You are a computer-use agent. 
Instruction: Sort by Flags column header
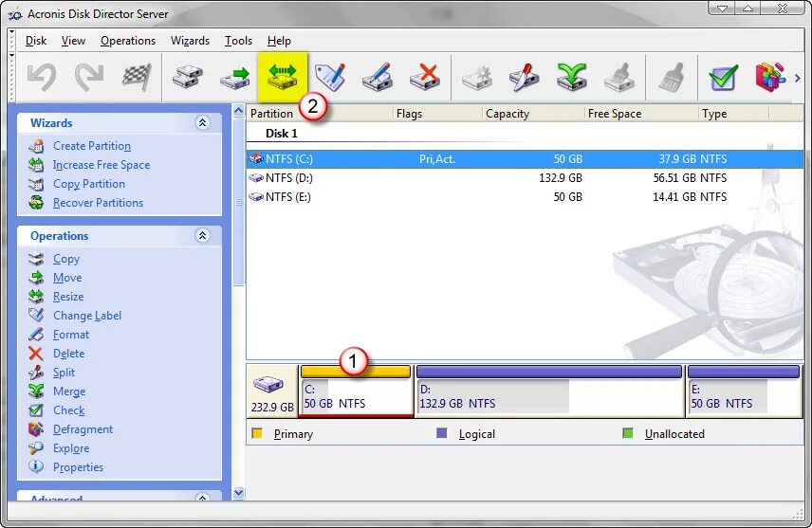tap(437, 114)
